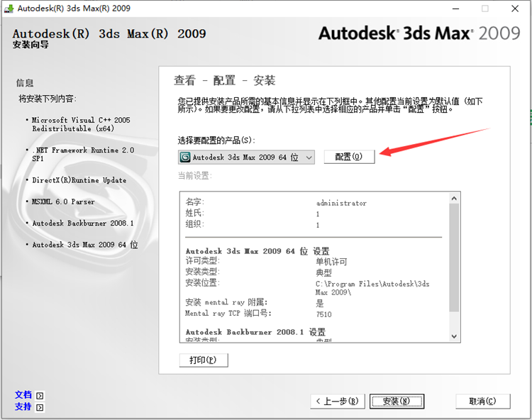Viewport: 532px width, 420px height.
Task: Click settings list scroll down arrow
Action: (454, 336)
